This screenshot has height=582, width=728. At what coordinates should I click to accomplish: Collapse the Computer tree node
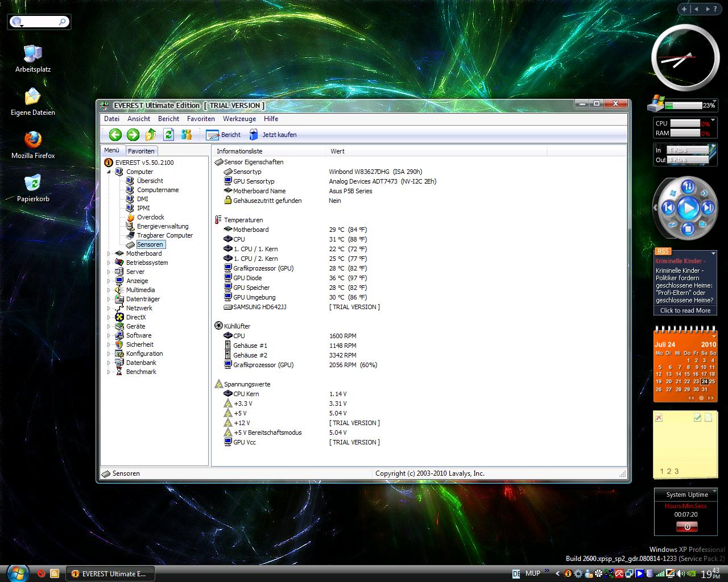coord(109,172)
